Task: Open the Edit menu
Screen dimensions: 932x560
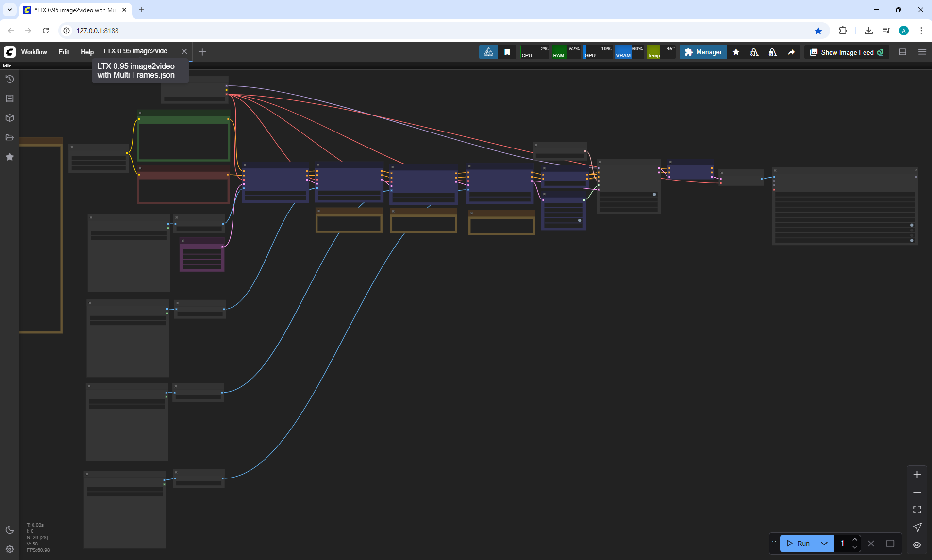Action: [64, 52]
